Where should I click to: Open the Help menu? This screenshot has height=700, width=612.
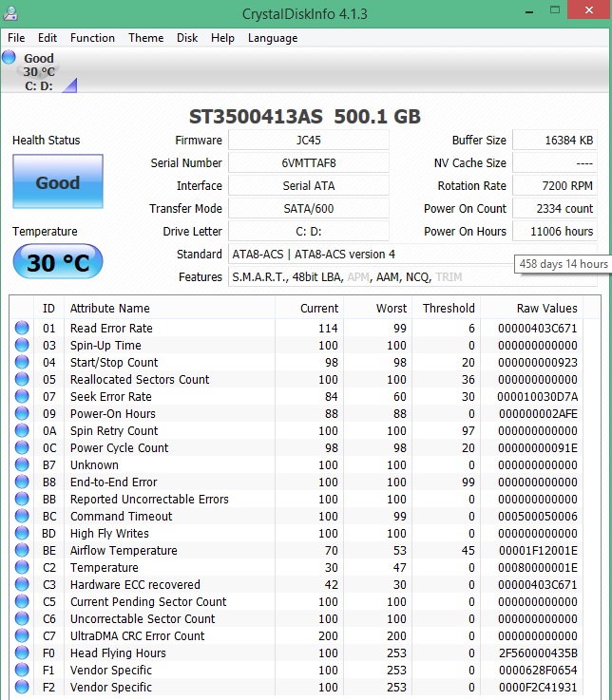tap(222, 38)
